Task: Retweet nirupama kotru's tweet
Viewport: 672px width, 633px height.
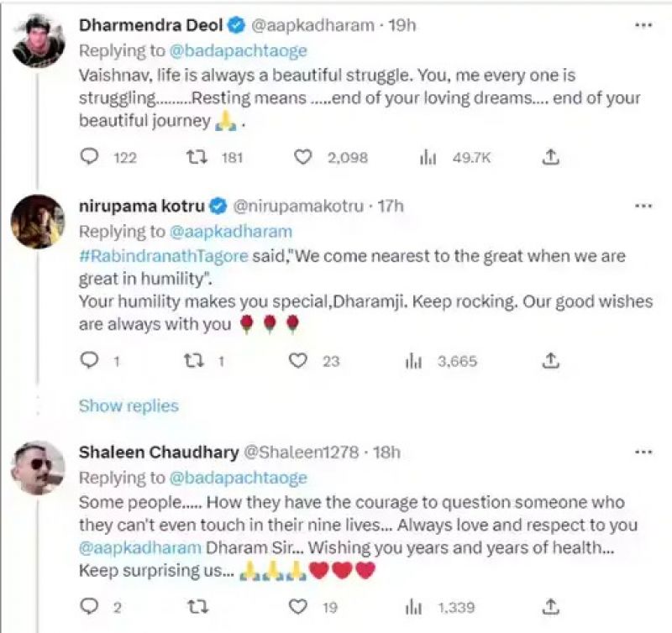Action: coord(194,361)
